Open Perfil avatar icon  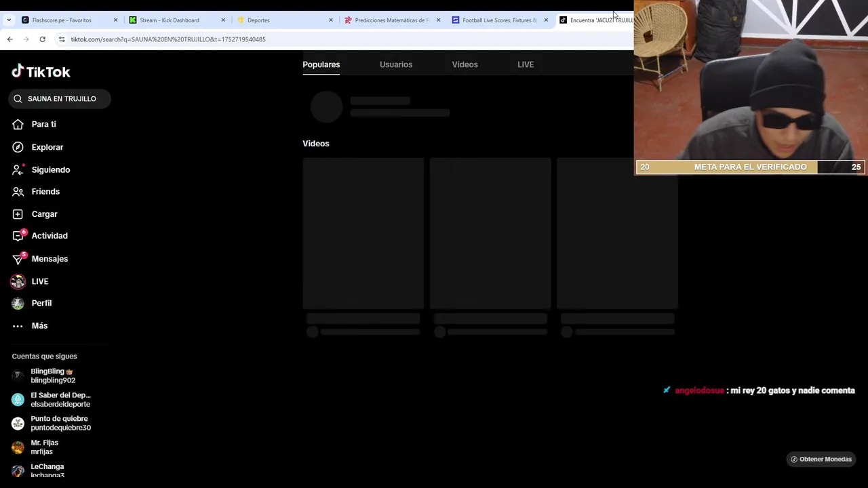[18, 303]
